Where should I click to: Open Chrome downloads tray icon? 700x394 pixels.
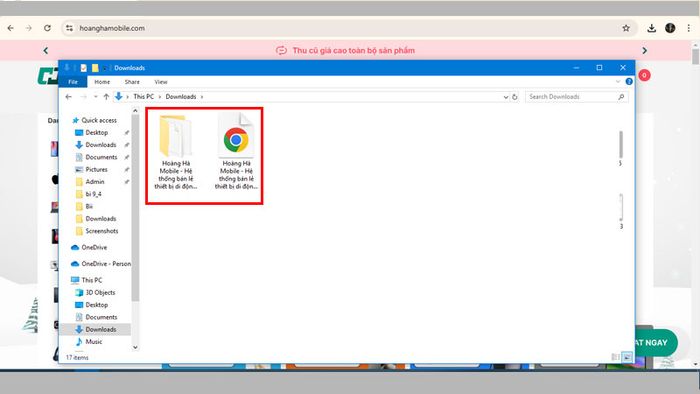(x=651, y=28)
